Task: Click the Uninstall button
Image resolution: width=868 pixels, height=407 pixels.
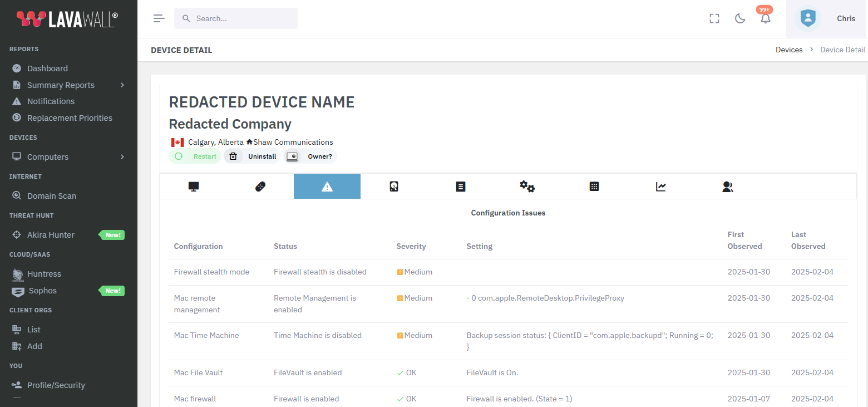Action: [x=253, y=156]
